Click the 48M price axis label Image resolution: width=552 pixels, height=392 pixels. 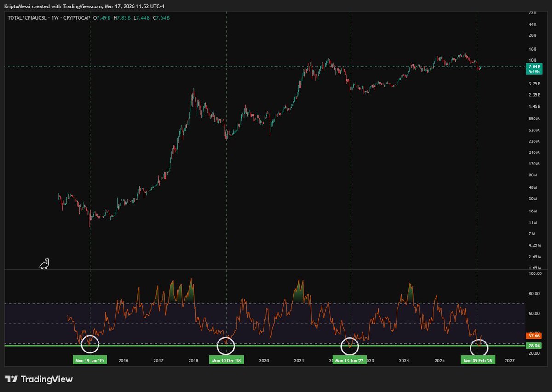(533, 187)
